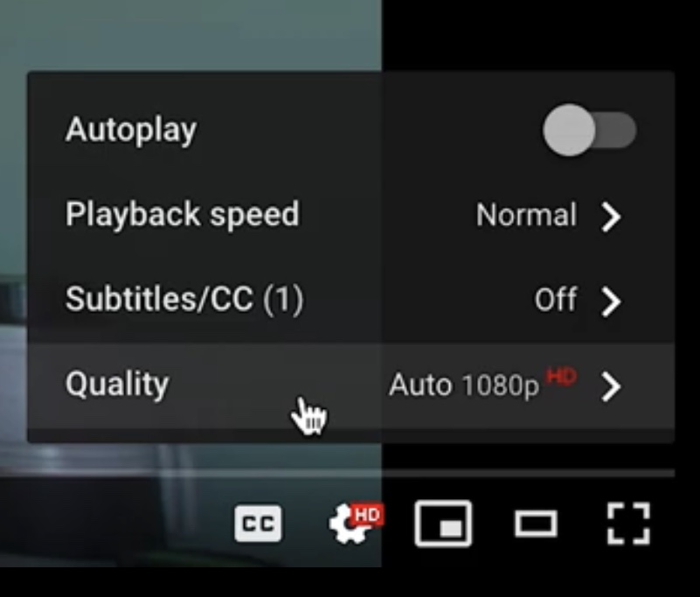Click the red HD label beside 1080p

click(x=562, y=376)
